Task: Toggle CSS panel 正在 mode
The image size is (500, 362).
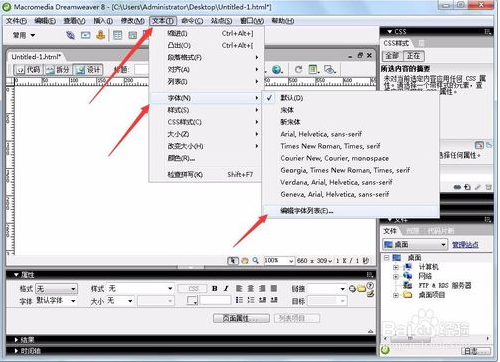Action: (413, 56)
